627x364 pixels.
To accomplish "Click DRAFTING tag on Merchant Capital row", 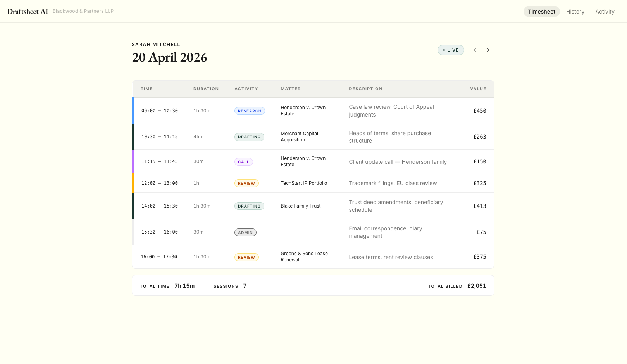I will (249, 137).
